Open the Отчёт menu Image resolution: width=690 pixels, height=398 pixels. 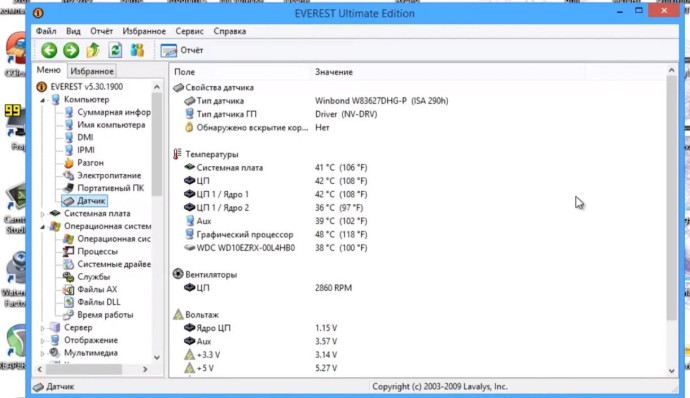[101, 31]
